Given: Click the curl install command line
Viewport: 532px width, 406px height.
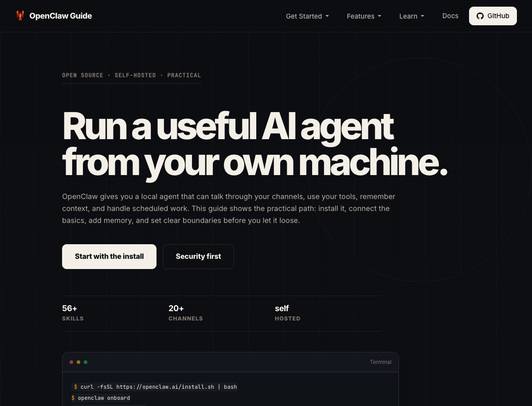Looking at the screenshot, I should pos(155,387).
